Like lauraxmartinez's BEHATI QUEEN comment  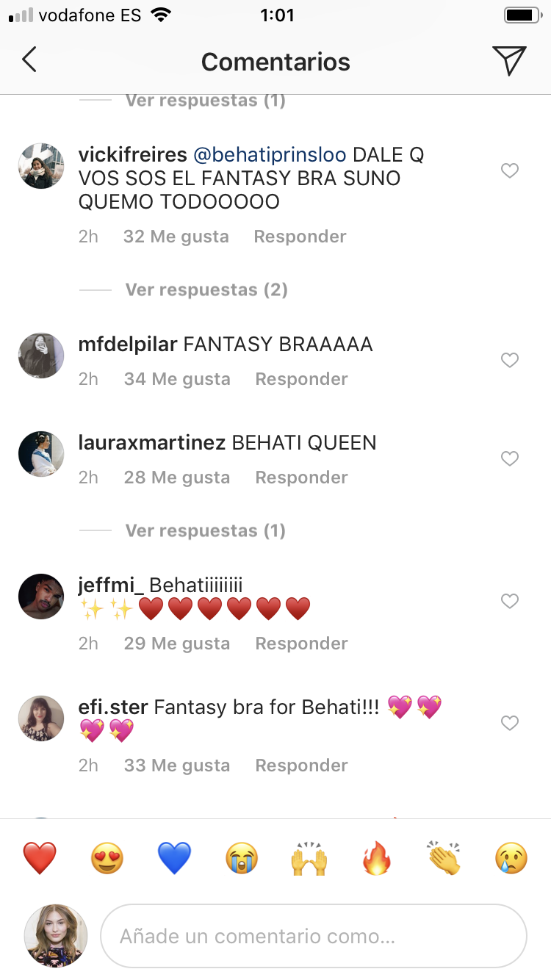pos(509,458)
